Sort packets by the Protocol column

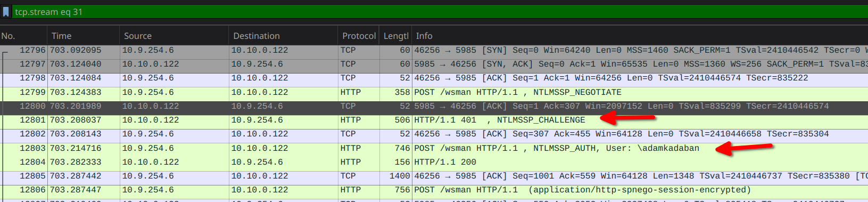coord(359,36)
